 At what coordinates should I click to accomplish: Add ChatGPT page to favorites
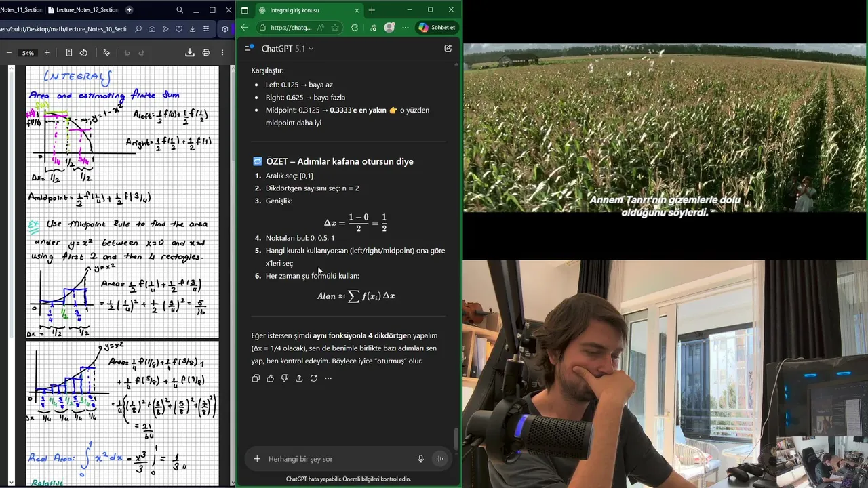335,28
